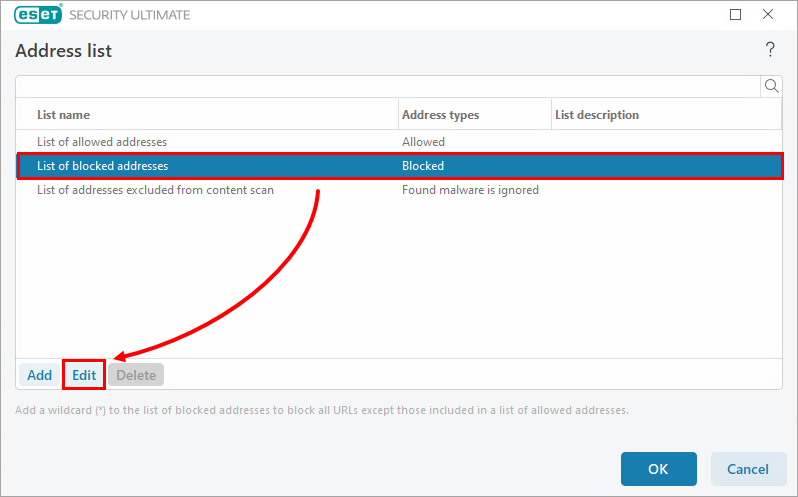The width and height of the screenshot is (798, 497).
Task: Click the greyed-out Delete button
Action: point(136,375)
